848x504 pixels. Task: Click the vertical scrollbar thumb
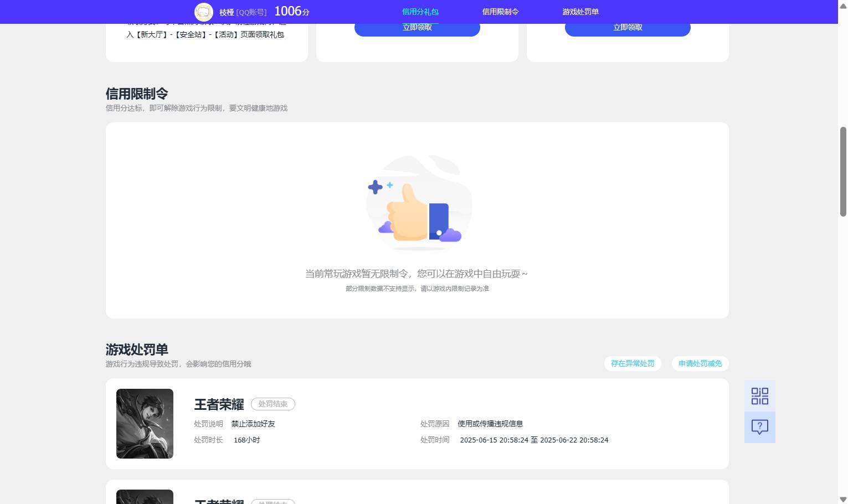843,172
